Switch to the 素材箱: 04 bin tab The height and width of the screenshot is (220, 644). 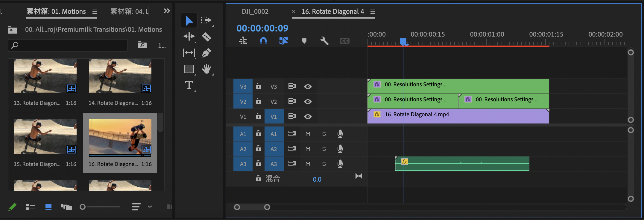tap(129, 12)
